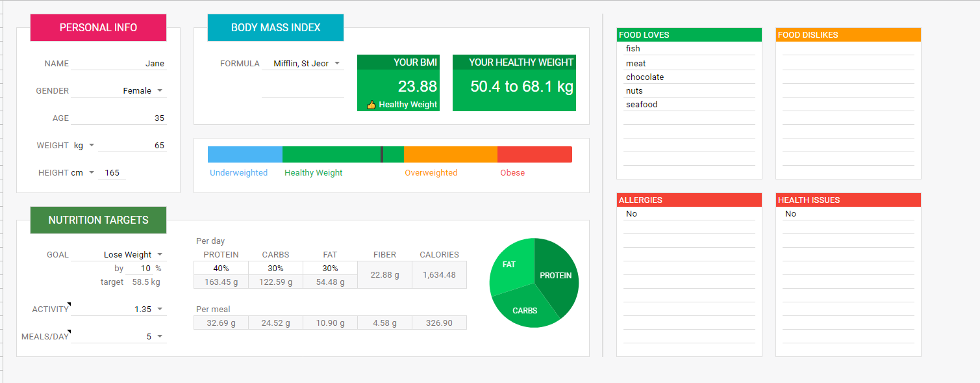980x383 pixels.
Task: Select the Fat 30% cell
Action: point(330,268)
